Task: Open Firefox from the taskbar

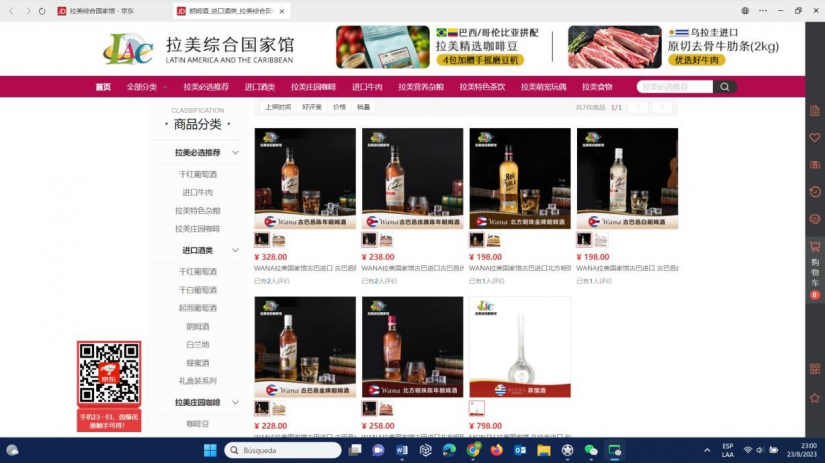Action: point(496,450)
